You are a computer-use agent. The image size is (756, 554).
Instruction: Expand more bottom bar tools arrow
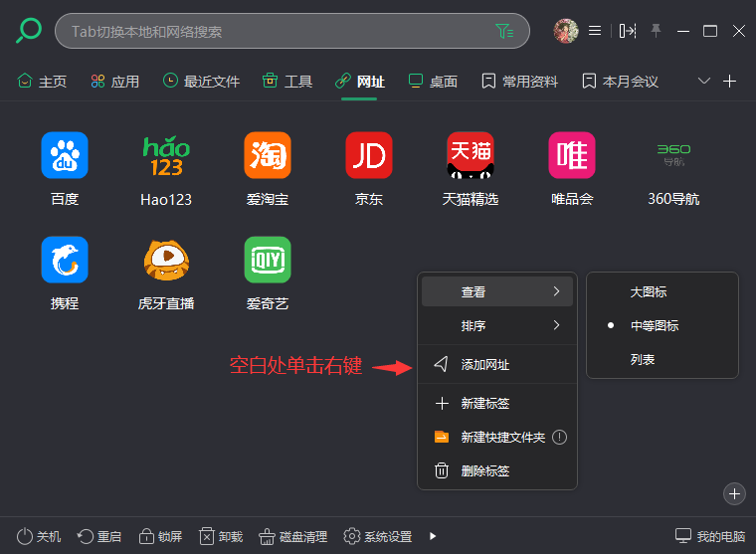433,536
